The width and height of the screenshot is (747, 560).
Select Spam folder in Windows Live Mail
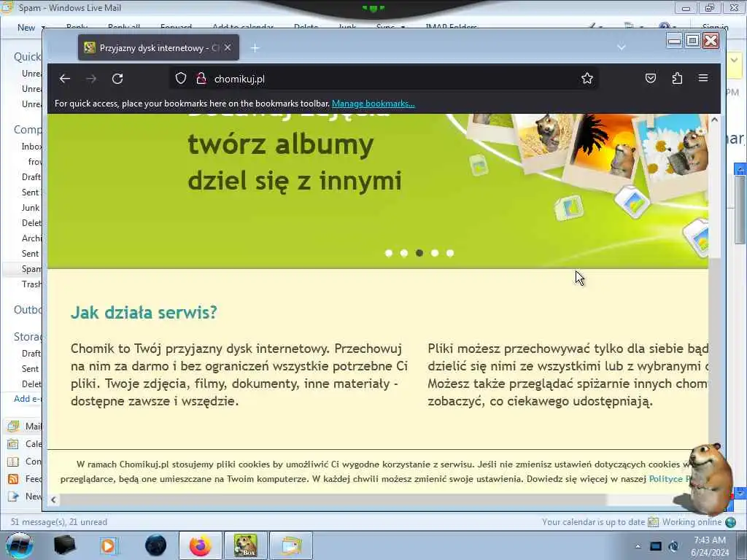(x=31, y=269)
